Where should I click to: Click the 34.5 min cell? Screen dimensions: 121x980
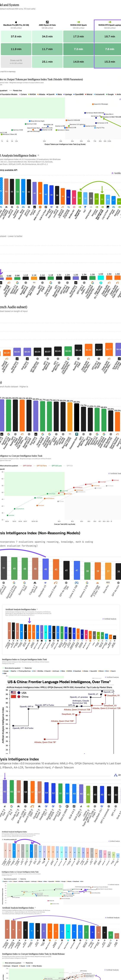point(47,37)
